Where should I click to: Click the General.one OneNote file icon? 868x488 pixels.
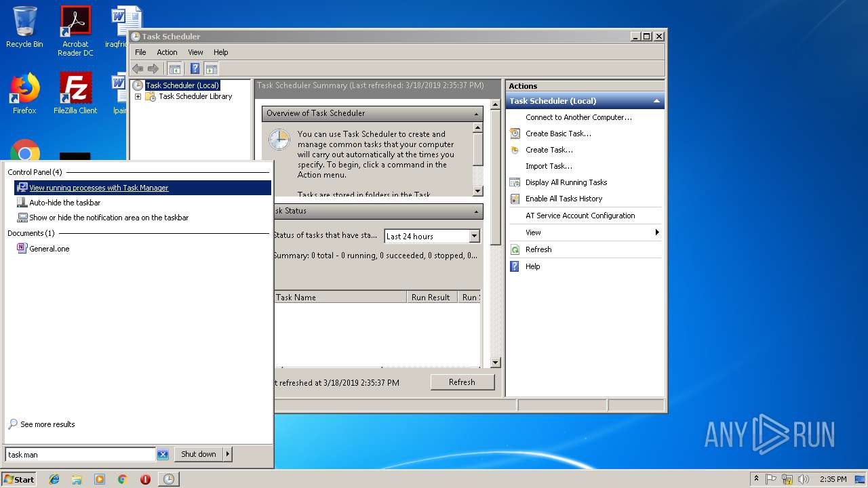point(22,249)
